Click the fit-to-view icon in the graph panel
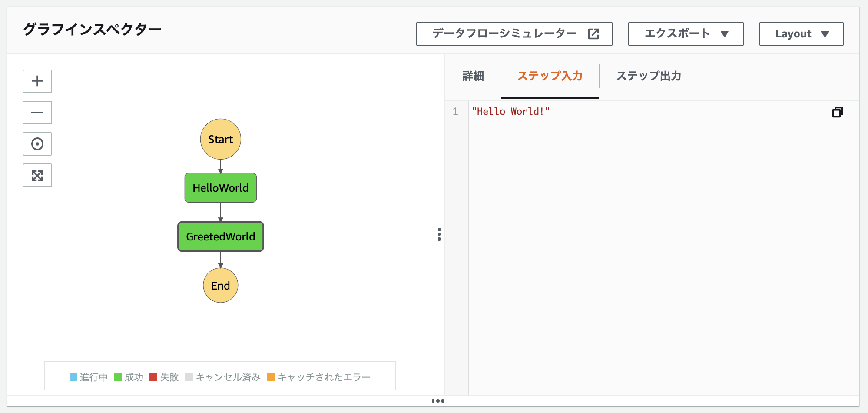This screenshot has height=413, width=868. pos(37,175)
